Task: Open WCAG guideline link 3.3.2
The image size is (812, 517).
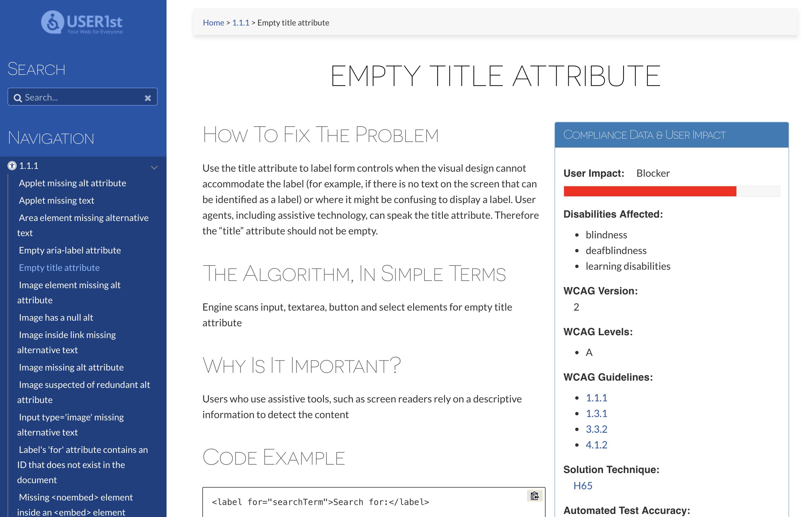Action: (x=596, y=429)
